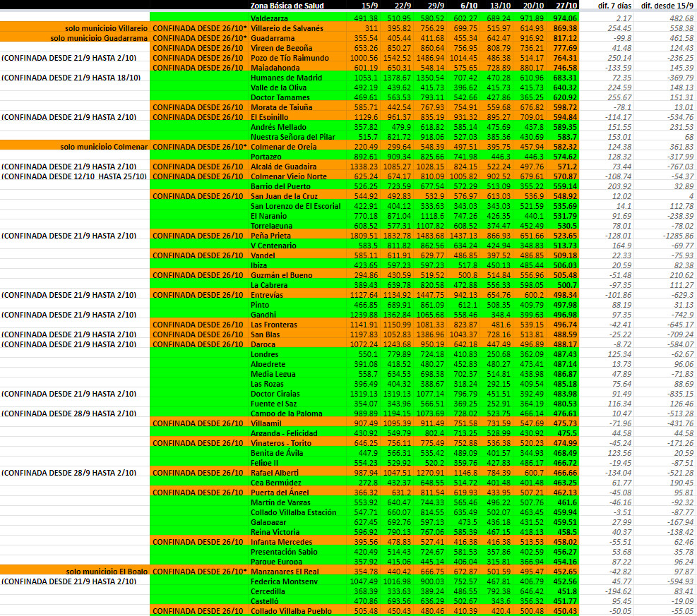Select the "San Lorenzo de El Escorial" zone name
Screen dimensions: 697x616
point(296,206)
